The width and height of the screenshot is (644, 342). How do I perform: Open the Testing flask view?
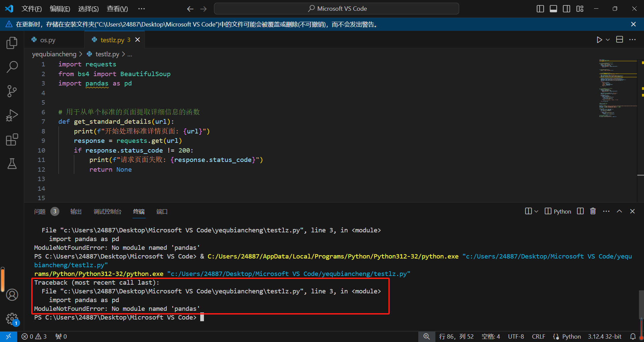[12, 164]
